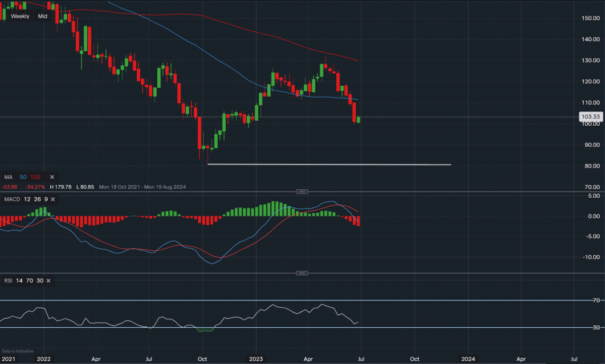The width and height of the screenshot is (605, 364).
Task: Close the MACD indicator using its X
Action: point(52,199)
